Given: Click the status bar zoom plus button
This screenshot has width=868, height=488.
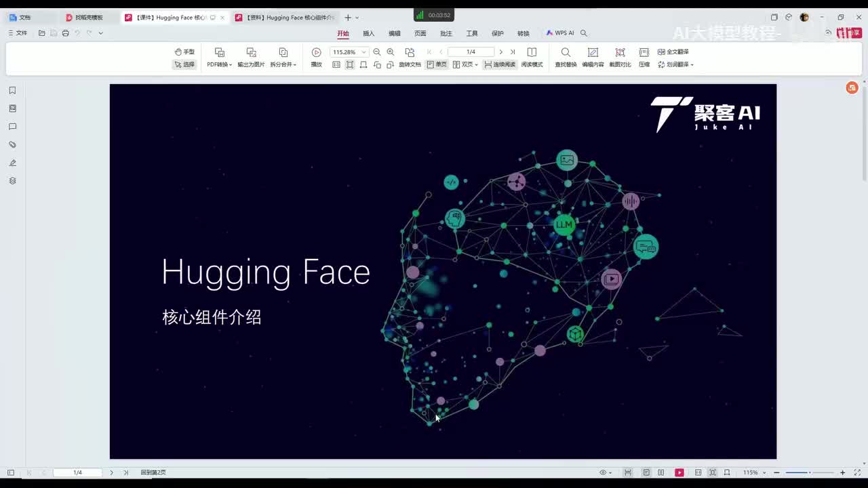Looking at the screenshot, I should [843, 472].
